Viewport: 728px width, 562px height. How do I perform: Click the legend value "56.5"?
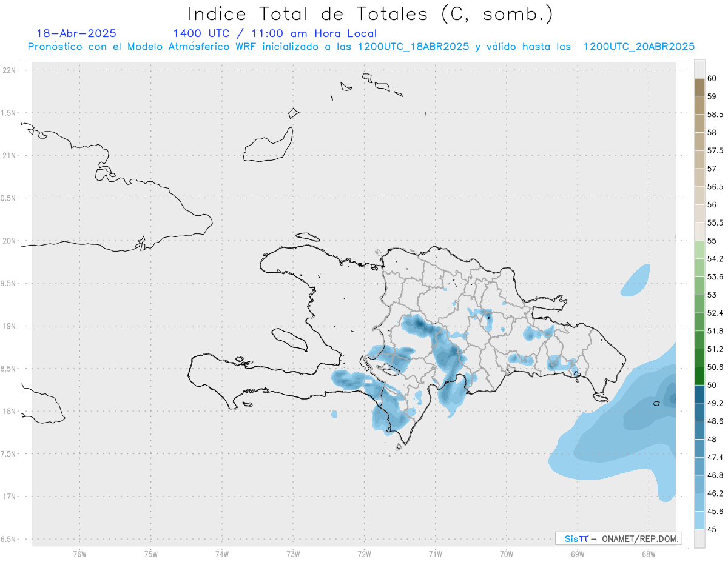[715, 187]
